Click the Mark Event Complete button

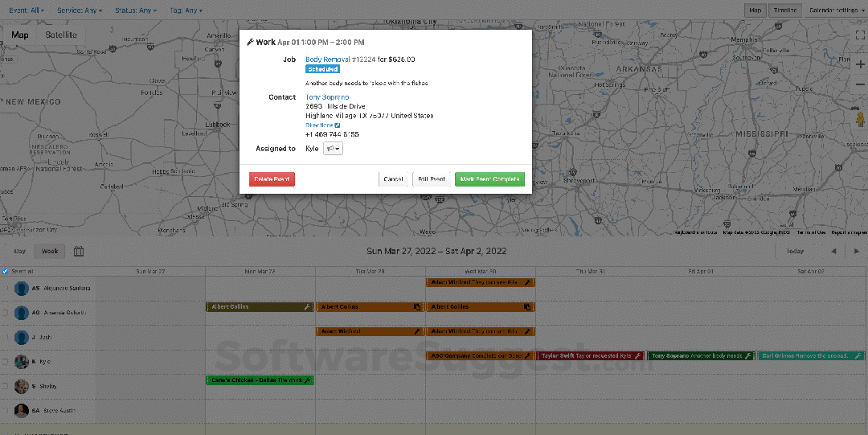[489, 179]
